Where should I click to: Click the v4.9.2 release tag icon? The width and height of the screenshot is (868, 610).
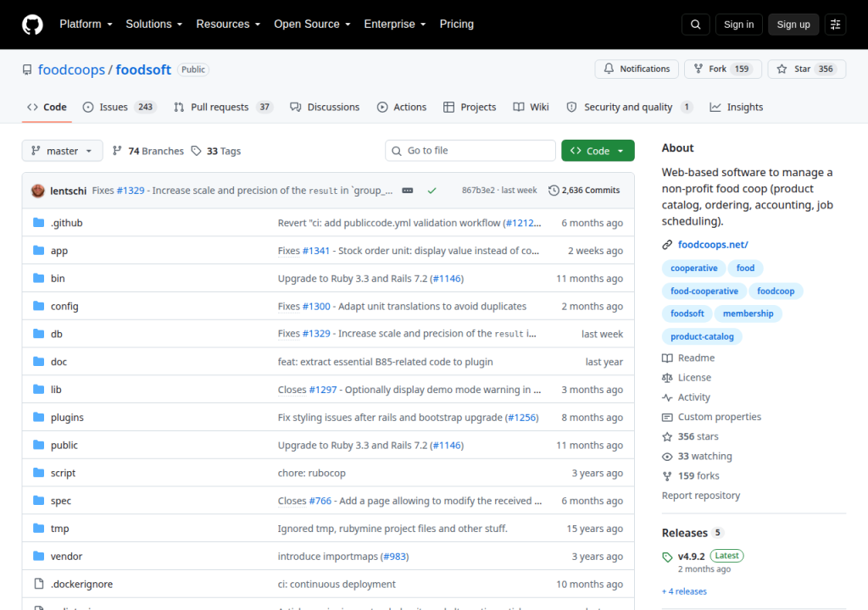(667, 557)
